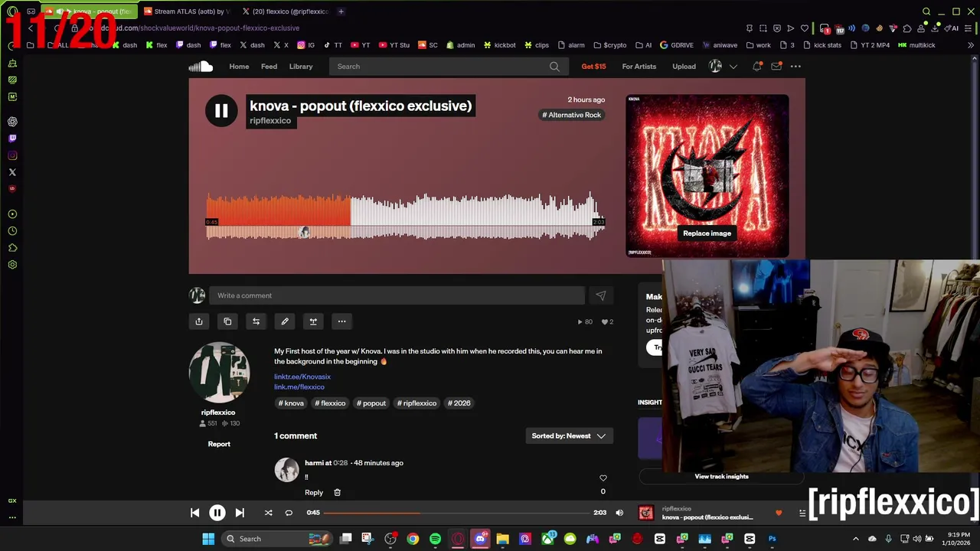The height and width of the screenshot is (551, 980).
Task: Report the track via Report link
Action: [219, 444]
